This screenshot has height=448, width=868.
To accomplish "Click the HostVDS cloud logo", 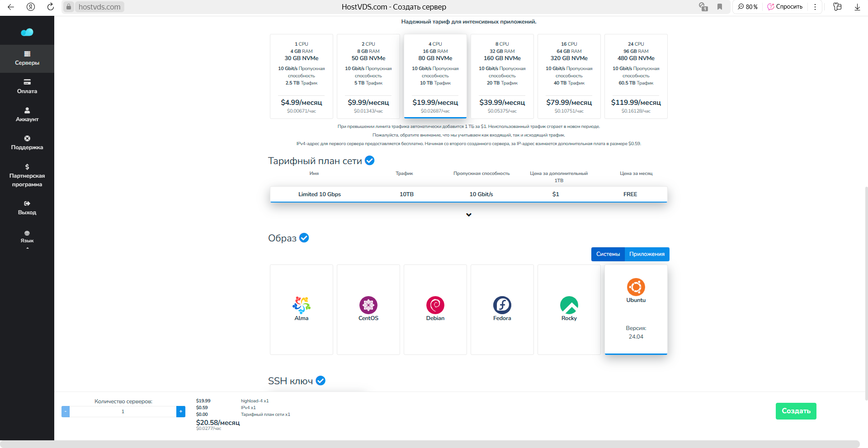I will click(x=27, y=32).
